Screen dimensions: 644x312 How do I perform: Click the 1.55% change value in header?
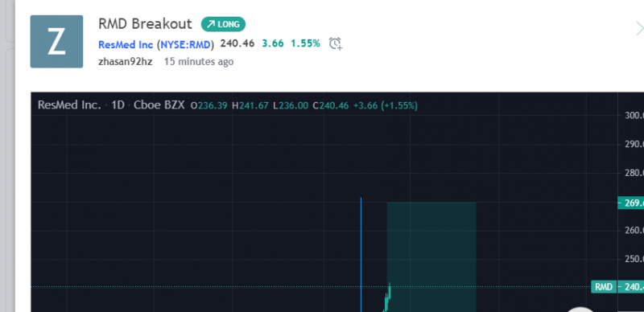(x=305, y=43)
